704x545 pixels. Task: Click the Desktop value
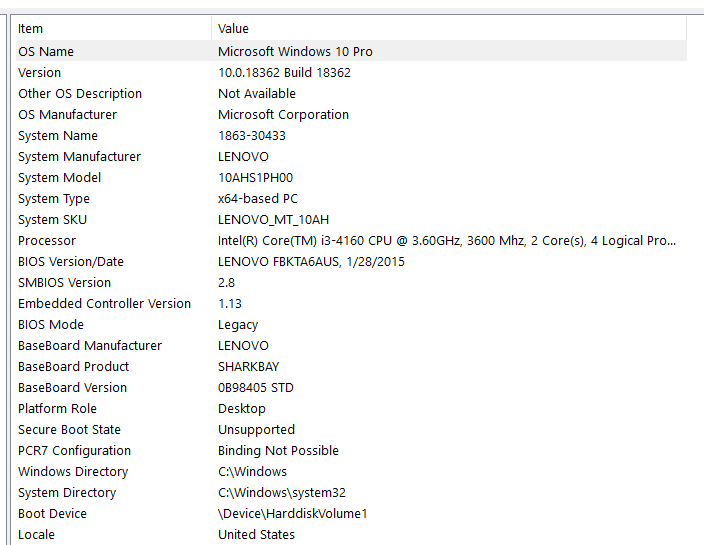(x=242, y=409)
